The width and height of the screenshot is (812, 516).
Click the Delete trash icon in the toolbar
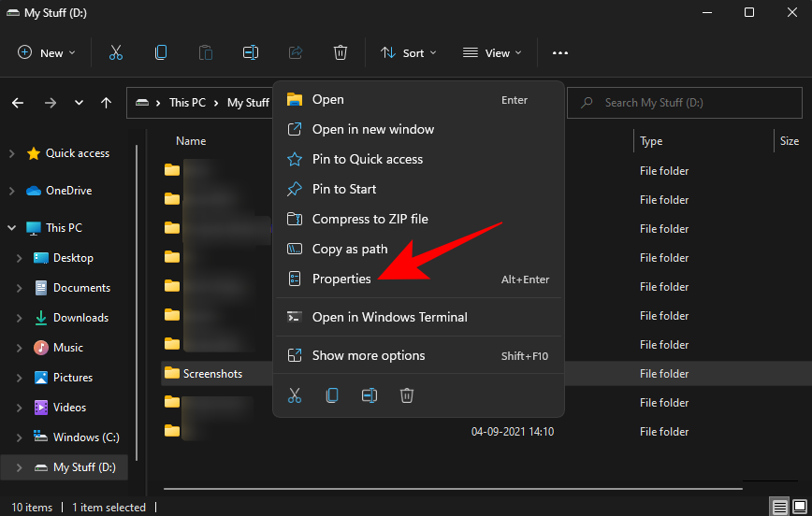point(341,53)
